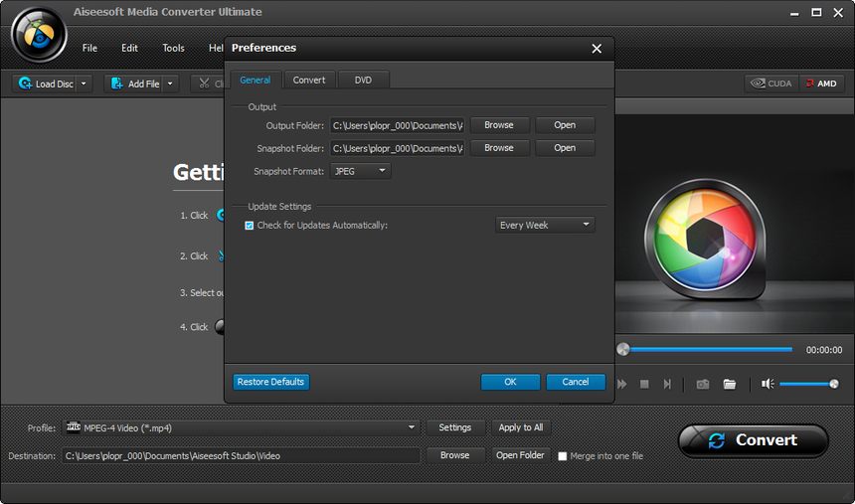This screenshot has width=855, height=504.
Task: Click the preview playback progress slider
Action: click(706, 349)
